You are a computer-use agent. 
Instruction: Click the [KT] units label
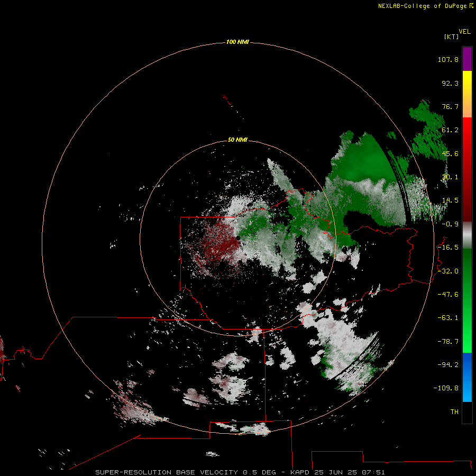pos(451,36)
